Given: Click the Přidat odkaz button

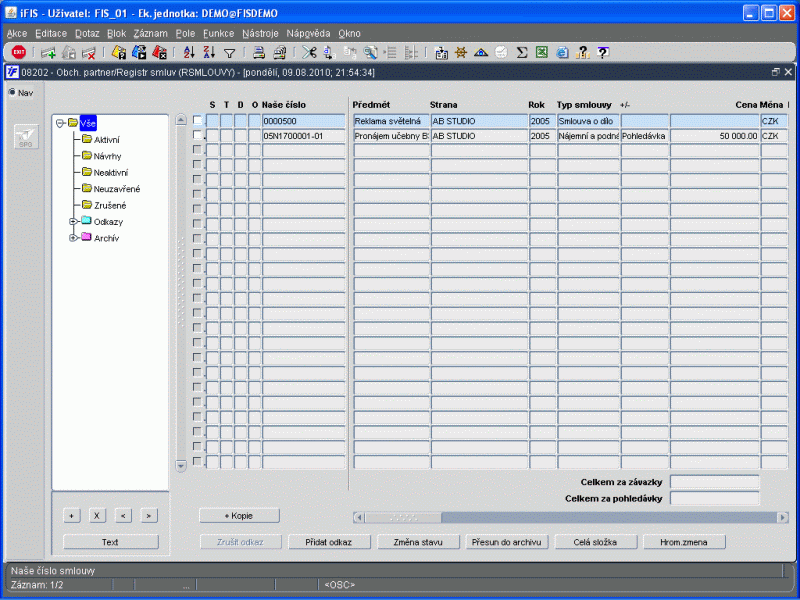Looking at the screenshot, I should tap(329, 542).
